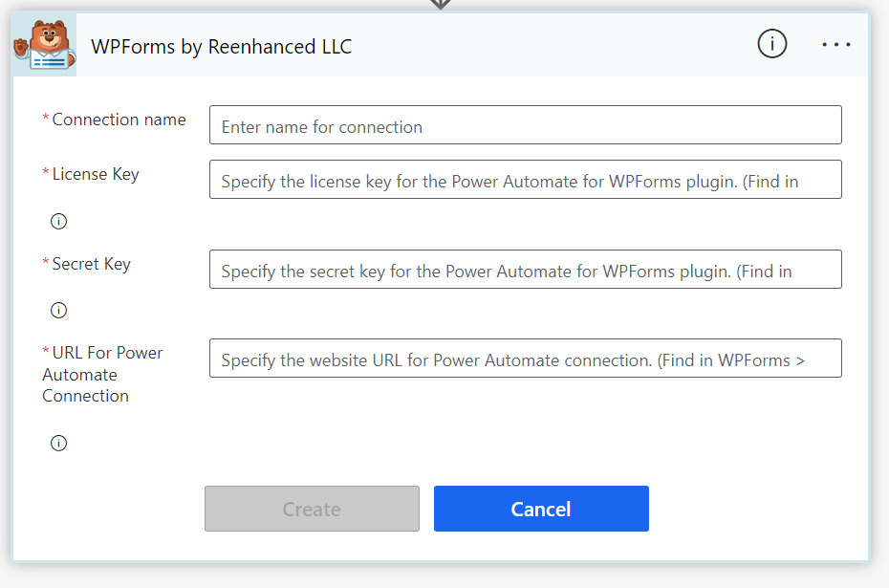Click the Power Automate URL input field
Screen dimensions: 889x588
(525, 358)
